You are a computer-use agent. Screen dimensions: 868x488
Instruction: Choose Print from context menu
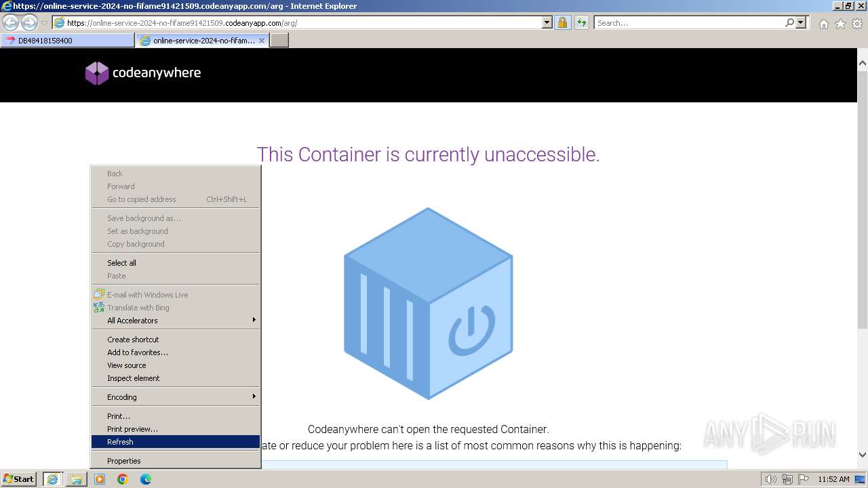pos(176,416)
